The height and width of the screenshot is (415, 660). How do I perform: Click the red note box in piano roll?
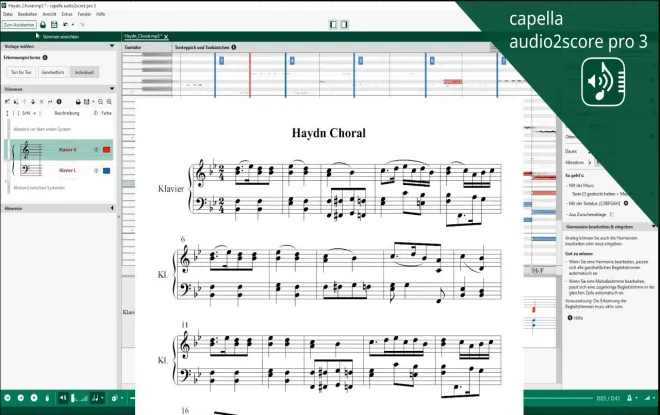(x=453, y=82)
